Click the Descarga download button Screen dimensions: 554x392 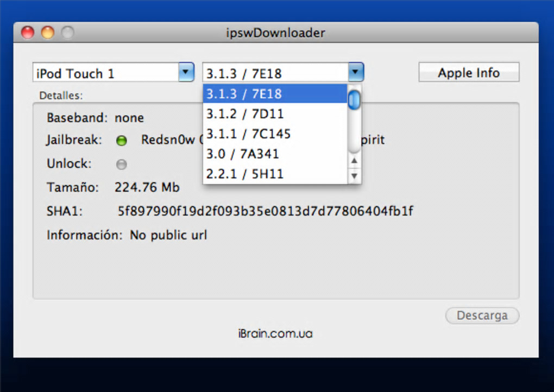[x=482, y=315]
